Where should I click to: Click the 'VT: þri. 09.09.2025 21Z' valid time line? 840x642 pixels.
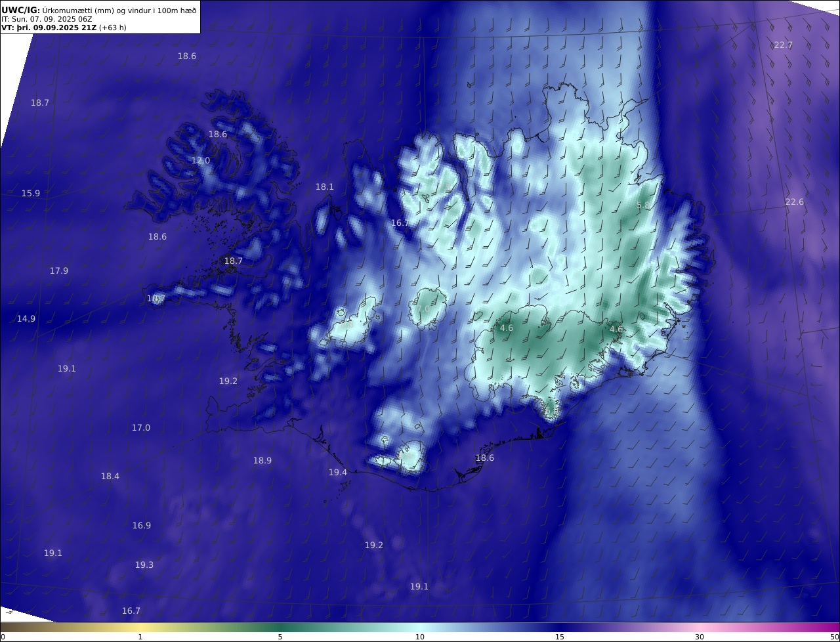[x=49, y=28]
